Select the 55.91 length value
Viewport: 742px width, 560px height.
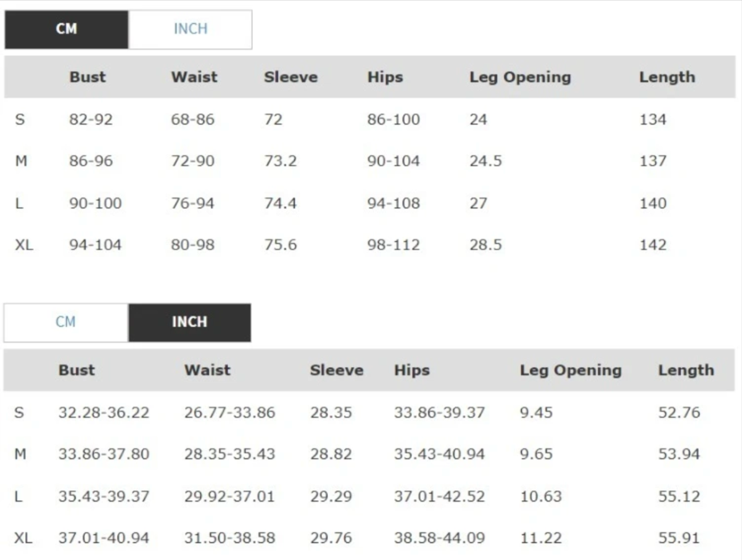[x=678, y=538]
